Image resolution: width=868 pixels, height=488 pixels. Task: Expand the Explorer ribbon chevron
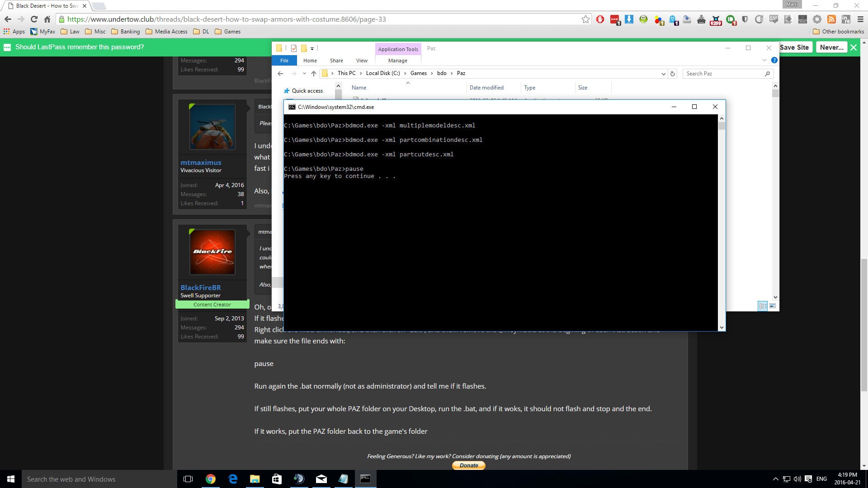(x=764, y=60)
